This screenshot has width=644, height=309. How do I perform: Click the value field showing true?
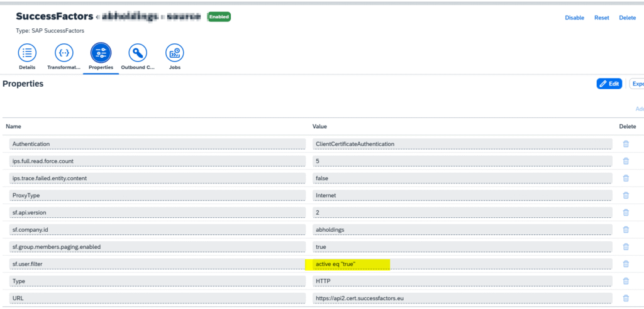[462, 247]
